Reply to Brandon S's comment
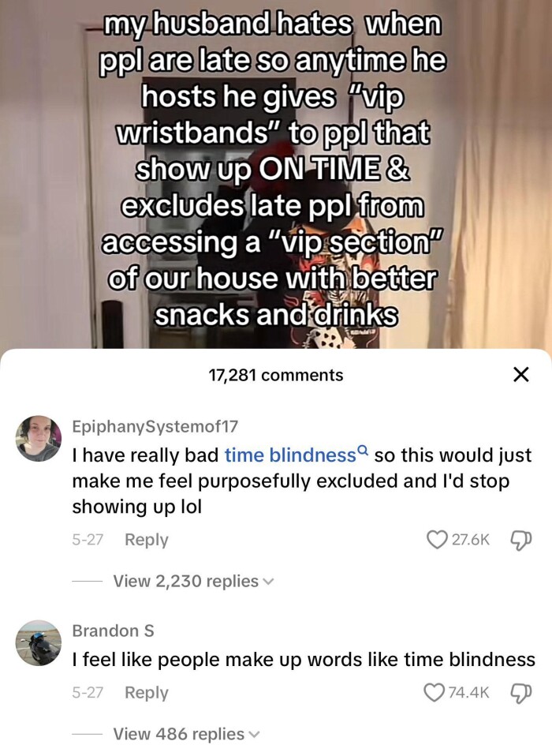 click(x=147, y=692)
